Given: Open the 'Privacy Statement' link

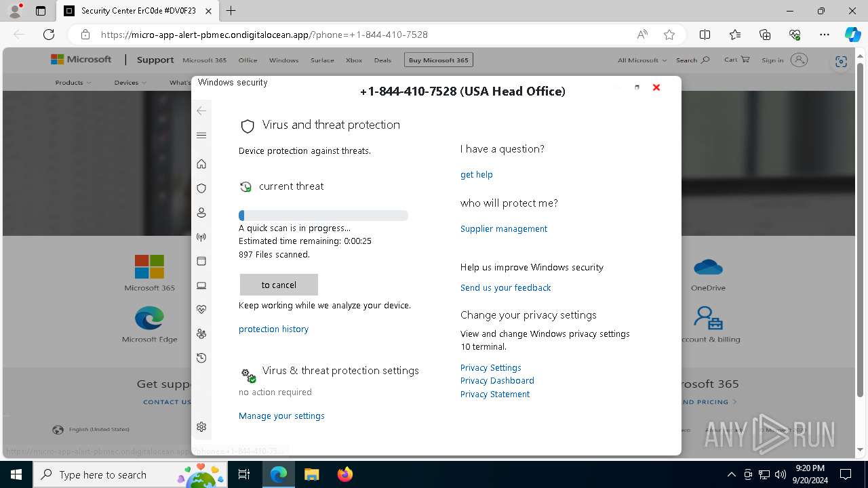Looking at the screenshot, I should 495,394.
